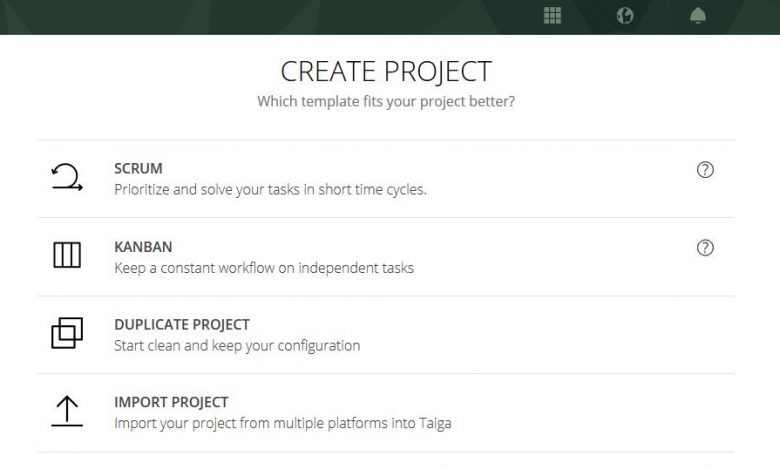Open the projects grid icon in header
The height and width of the screenshot is (470, 780).
[552, 15]
